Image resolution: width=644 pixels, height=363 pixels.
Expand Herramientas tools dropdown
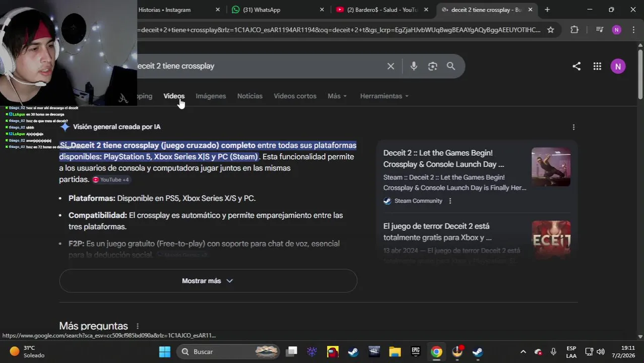click(384, 96)
